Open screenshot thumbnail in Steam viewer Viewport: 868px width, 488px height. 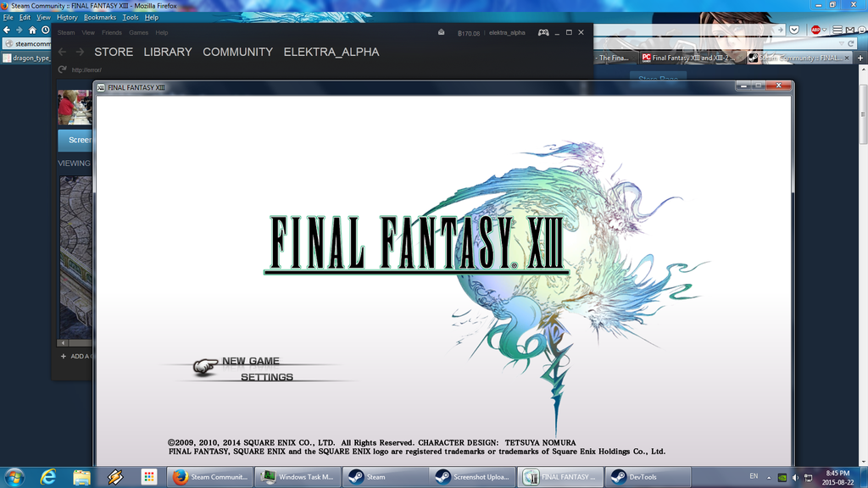[x=75, y=258]
